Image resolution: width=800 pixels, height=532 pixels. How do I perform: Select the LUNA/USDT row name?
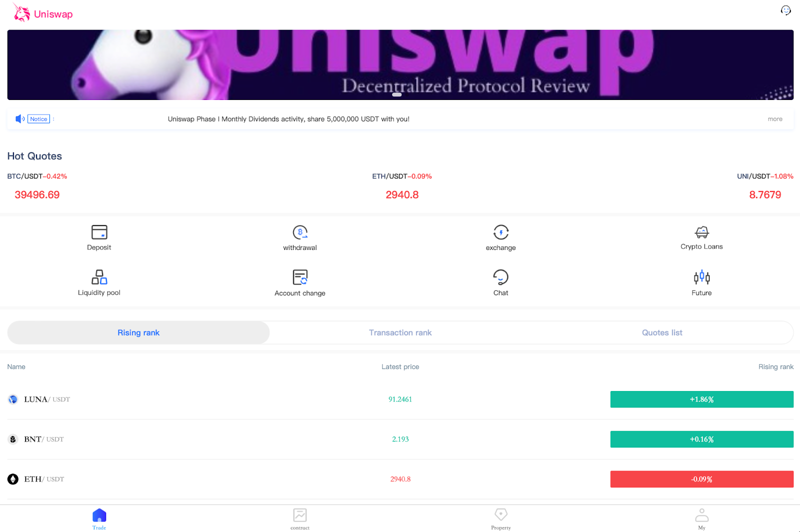point(47,399)
